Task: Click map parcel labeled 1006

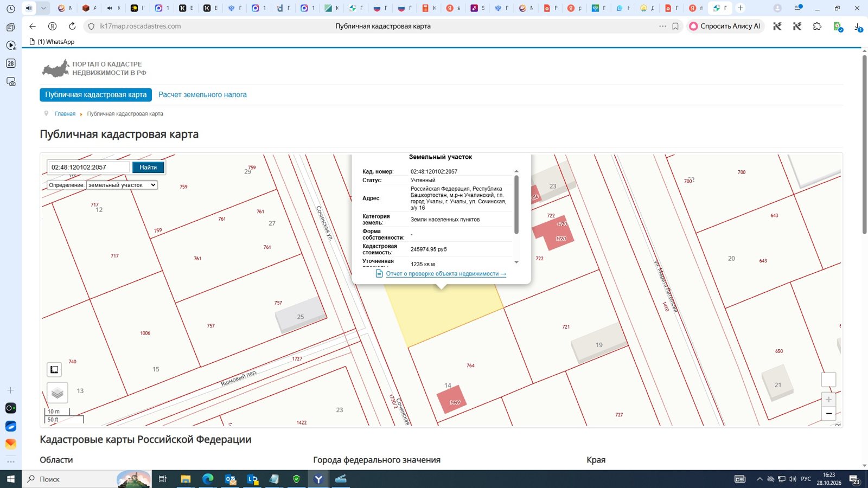Action: (x=145, y=333)
